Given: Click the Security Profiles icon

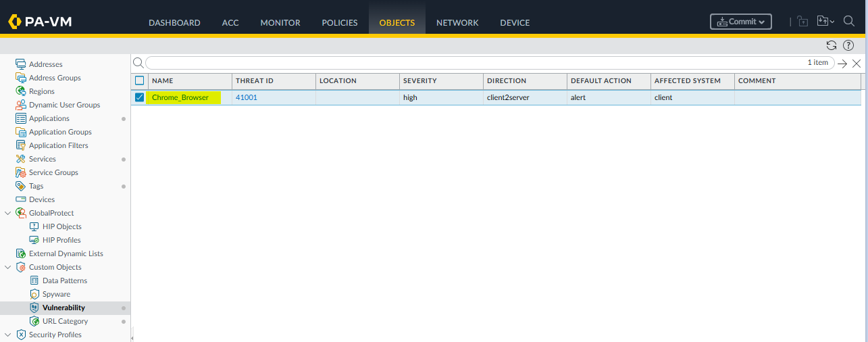Looking at the screenshot, I should (21, 335).
